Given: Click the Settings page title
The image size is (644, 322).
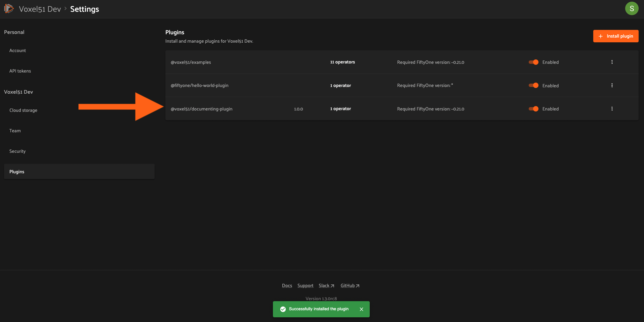Looking at the screenshot, I should click(x=85, y=9).
